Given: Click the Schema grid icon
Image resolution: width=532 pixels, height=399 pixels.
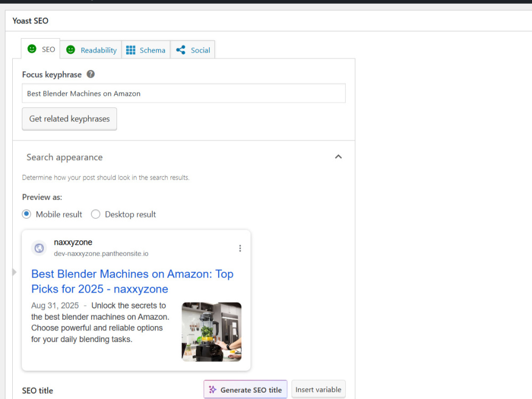Looking at the screenshot, I should tap(131, 50).
